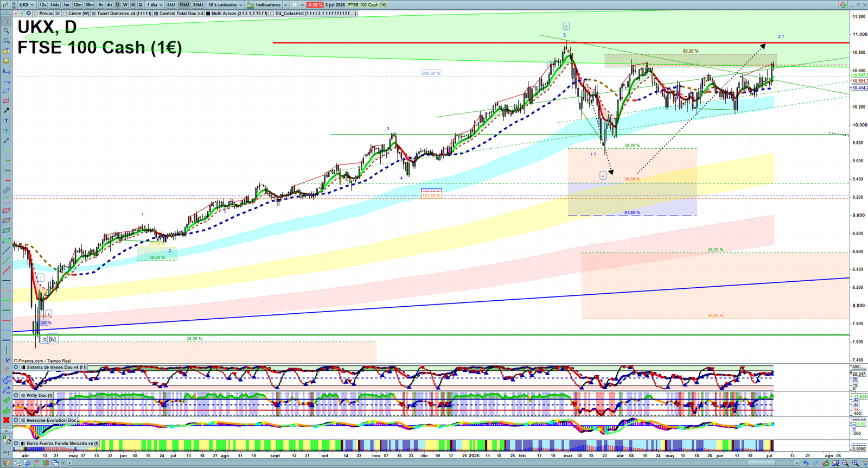Toggle the Cierre (W) checkbox
The image size is (868, 468).
click(65, 13)
